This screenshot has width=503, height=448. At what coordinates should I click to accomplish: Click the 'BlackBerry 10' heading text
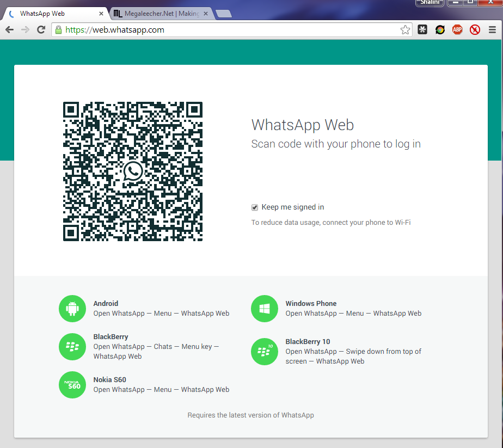pyautogui.click(x=308, y=341)
